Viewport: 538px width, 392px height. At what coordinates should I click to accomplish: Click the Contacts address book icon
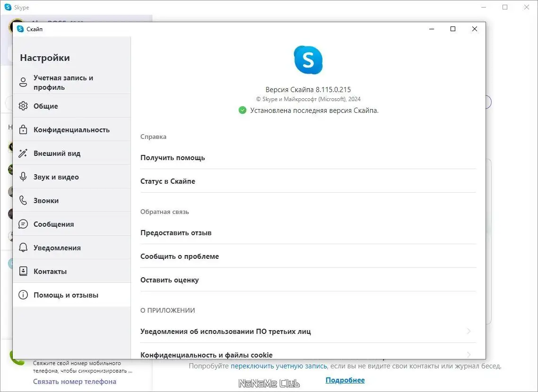click(x=23, y=271)
